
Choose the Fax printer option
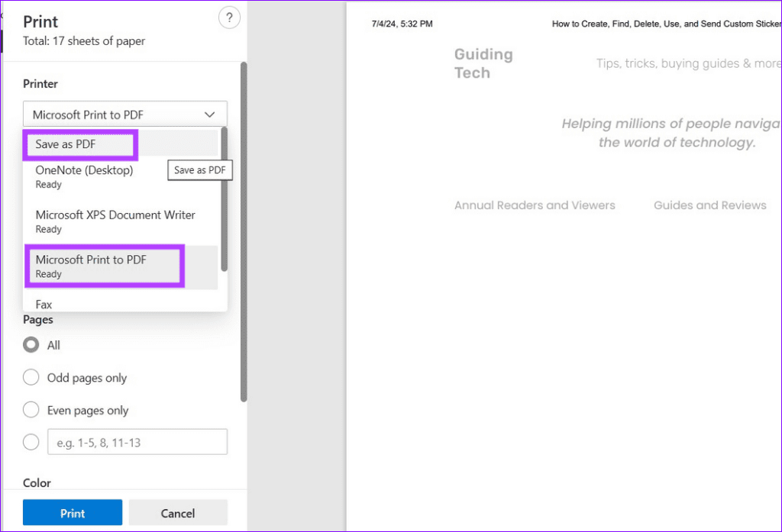[44, 304]
